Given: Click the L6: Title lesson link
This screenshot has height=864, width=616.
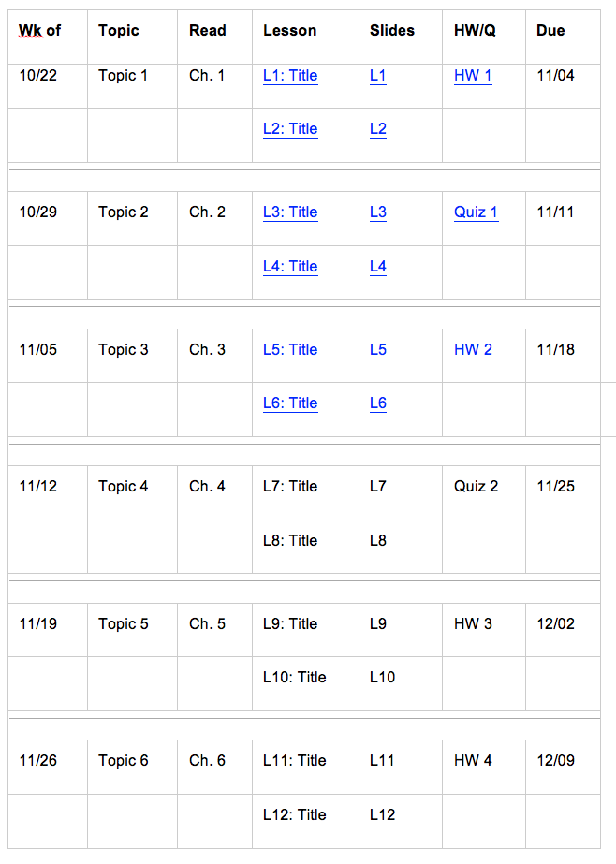Looking at the screenshot, I should pos(290,403).
